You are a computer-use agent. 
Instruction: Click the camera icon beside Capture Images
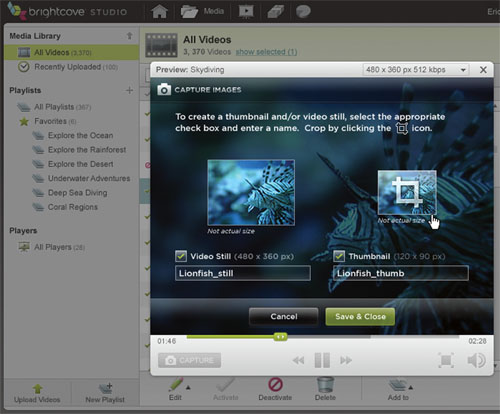164,89
